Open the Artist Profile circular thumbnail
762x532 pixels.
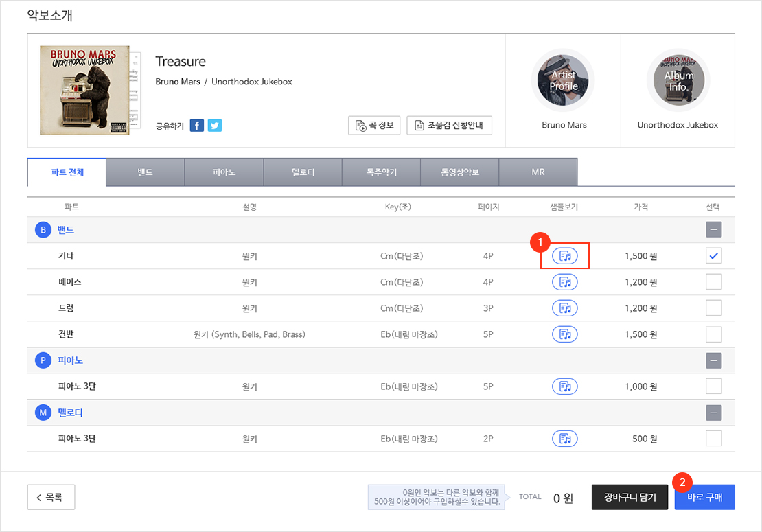563,80
